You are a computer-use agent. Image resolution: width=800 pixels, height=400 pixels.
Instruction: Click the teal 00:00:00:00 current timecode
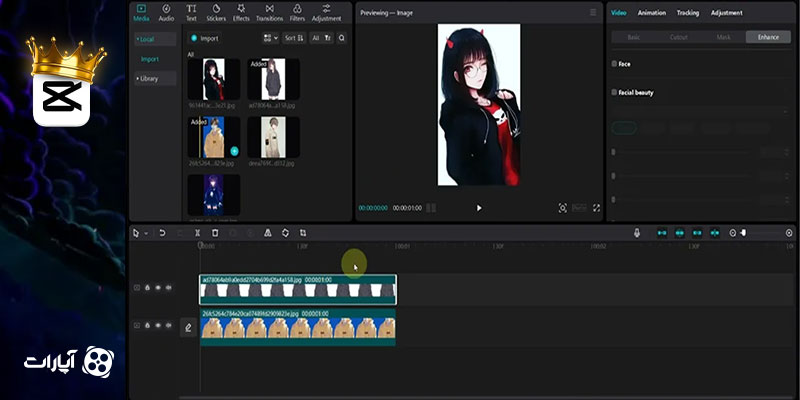pos(373,208)
